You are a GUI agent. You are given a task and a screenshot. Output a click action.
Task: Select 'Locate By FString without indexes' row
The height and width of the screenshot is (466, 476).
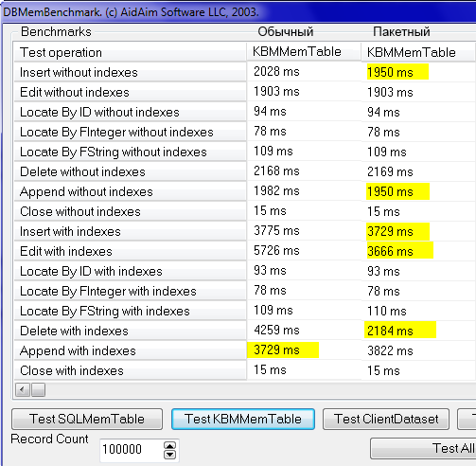130,152
